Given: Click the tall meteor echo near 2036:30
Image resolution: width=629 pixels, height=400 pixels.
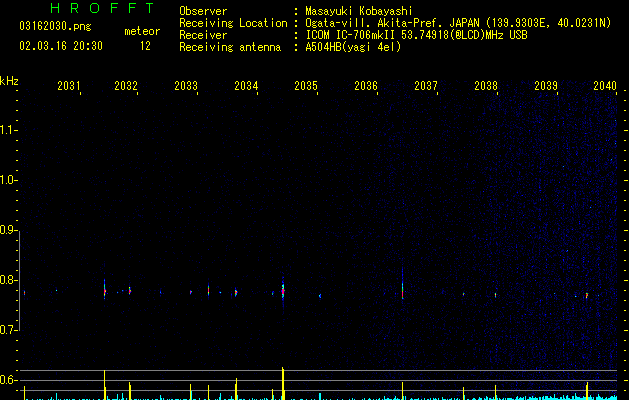Looking at the screenshot, I should 402,283.
